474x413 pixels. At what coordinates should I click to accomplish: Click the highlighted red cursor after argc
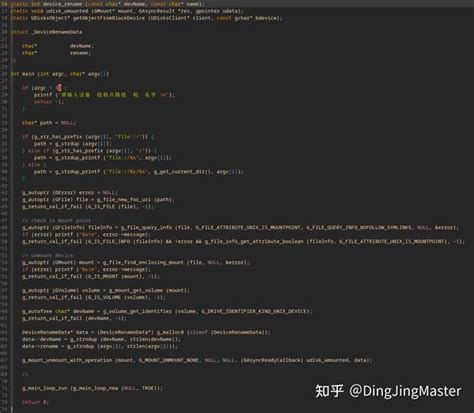tap(59, 88)
